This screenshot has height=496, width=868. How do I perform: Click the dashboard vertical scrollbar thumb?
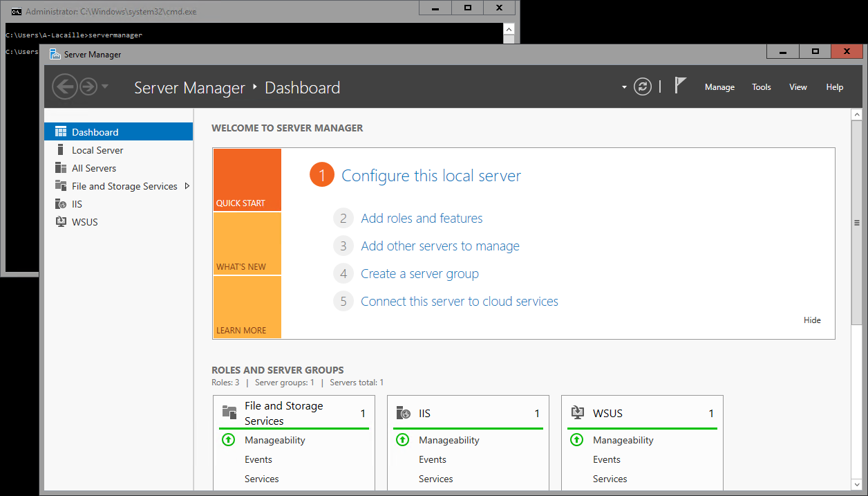click(857, 223)
